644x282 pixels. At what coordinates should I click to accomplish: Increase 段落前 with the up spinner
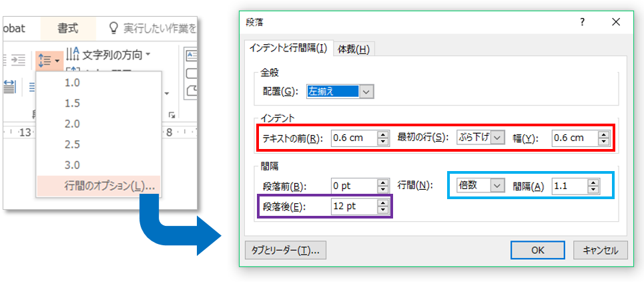(x=383, y=182)
